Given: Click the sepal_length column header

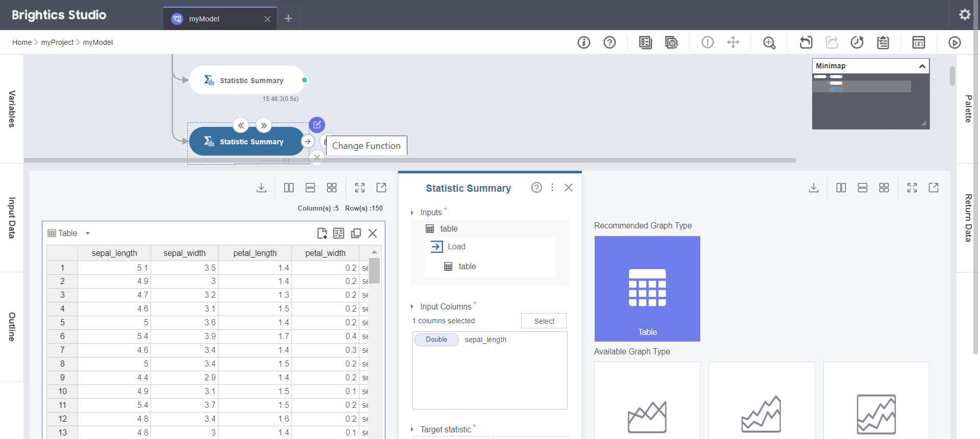Looking at the screenshot, I should pyautogui.click(x=114, y=253).
